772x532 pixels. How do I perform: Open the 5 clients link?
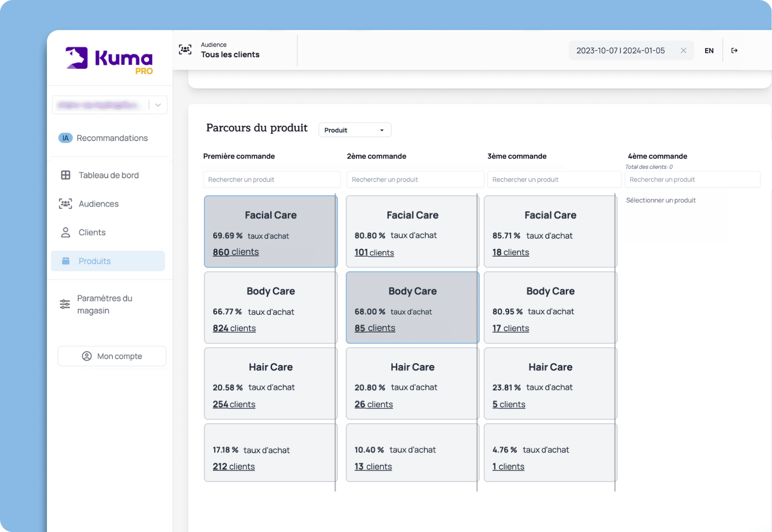(509, 404)
